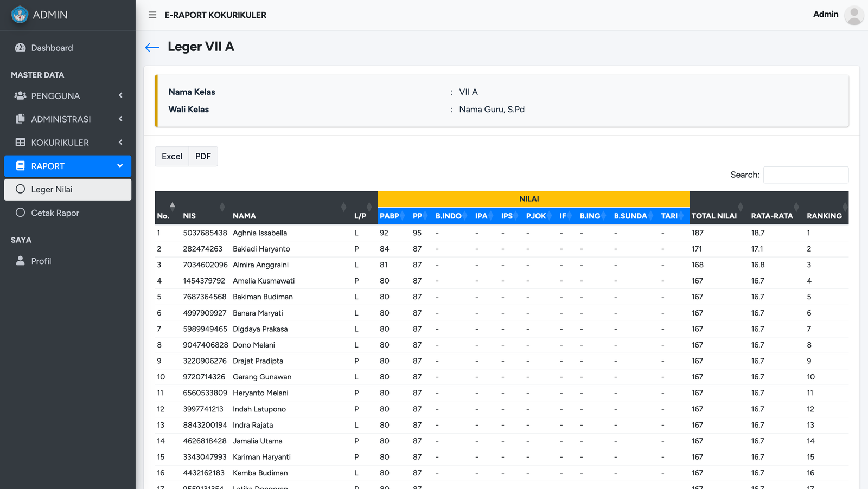Sort table by B.ING column

pyautogui.click(x=593, y=216)
